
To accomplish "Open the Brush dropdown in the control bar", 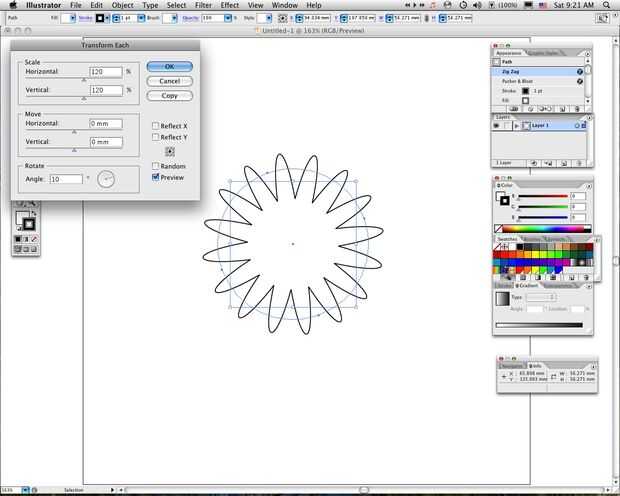I will [x=174, y=18].
